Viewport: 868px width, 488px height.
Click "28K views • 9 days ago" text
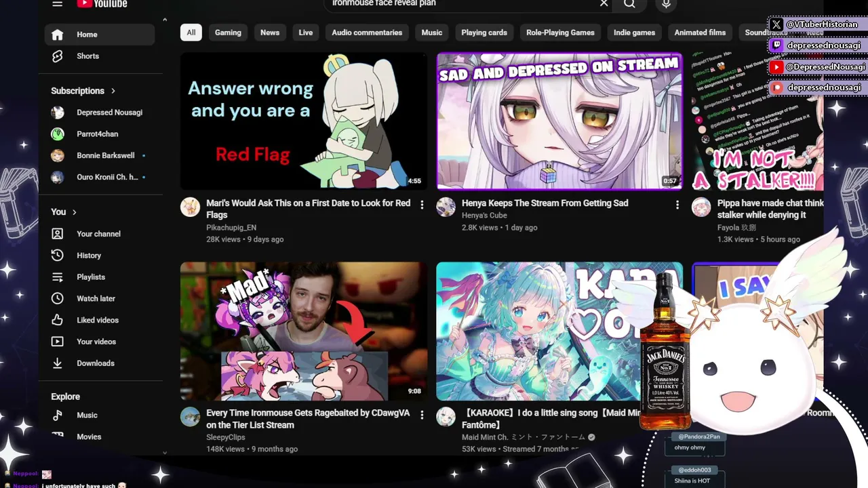pyautogui.click(x=245, y=239)
